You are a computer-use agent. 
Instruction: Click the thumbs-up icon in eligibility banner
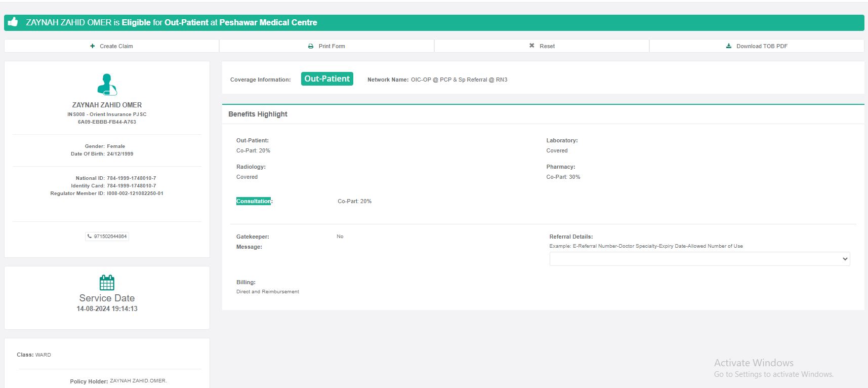pyautogui.click(x=13, y=22)
